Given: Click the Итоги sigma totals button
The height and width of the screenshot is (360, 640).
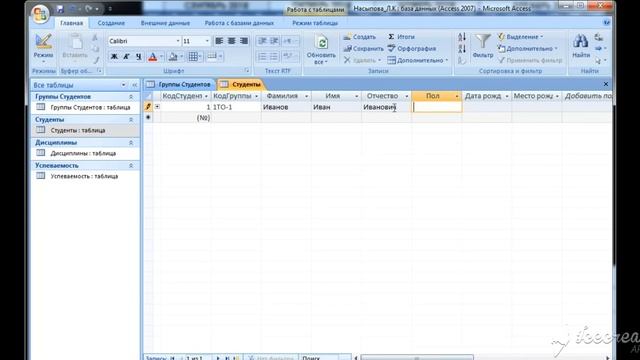Looking at the screenshot, I should (401, 37).
